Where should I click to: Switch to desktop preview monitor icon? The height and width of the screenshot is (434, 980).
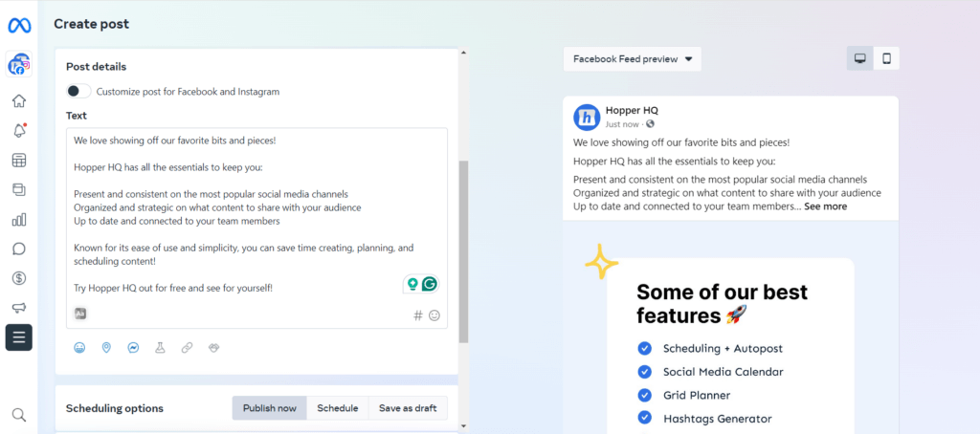tap(860, 58)
